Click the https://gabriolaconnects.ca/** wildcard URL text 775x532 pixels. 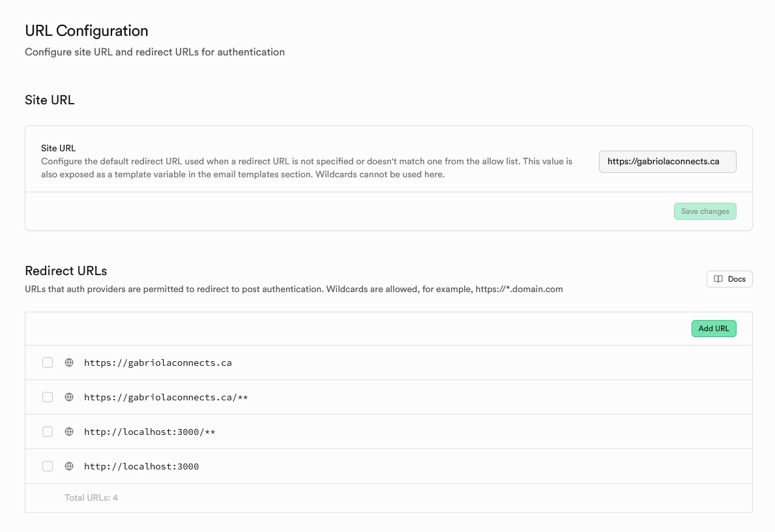coord(166,397)
